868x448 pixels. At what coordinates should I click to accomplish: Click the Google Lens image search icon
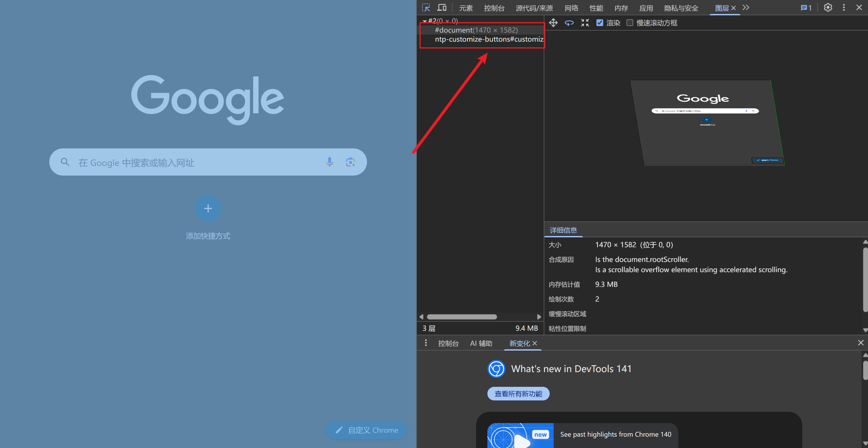pos(350,162)
